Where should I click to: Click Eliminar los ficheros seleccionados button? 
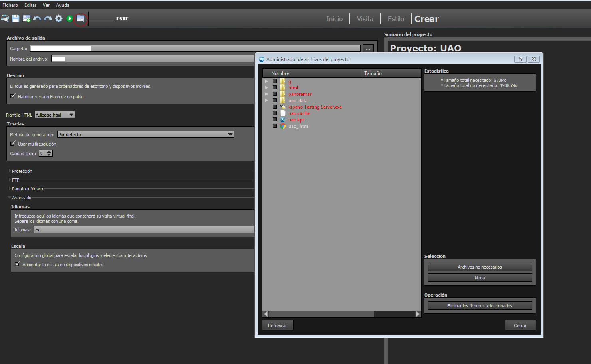[480, 306]
